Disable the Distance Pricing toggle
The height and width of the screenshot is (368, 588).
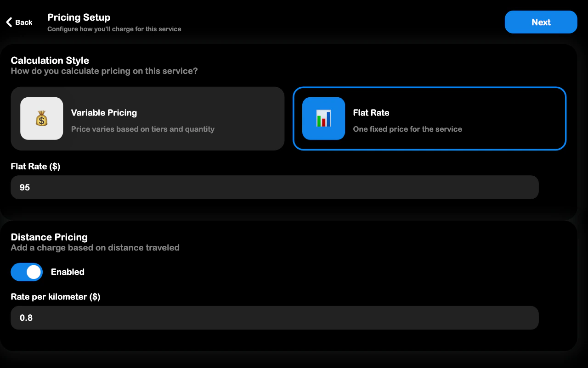click(x=27, y=272)
